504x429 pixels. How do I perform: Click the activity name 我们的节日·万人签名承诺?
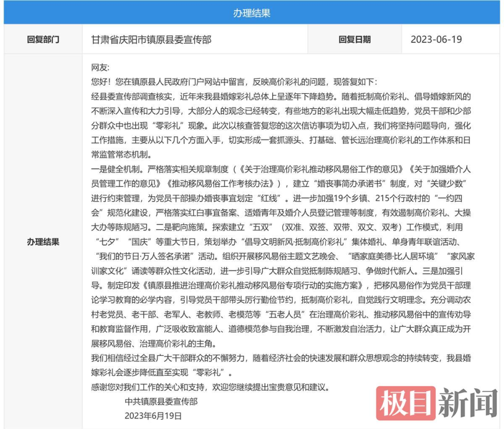pos(144,256)
